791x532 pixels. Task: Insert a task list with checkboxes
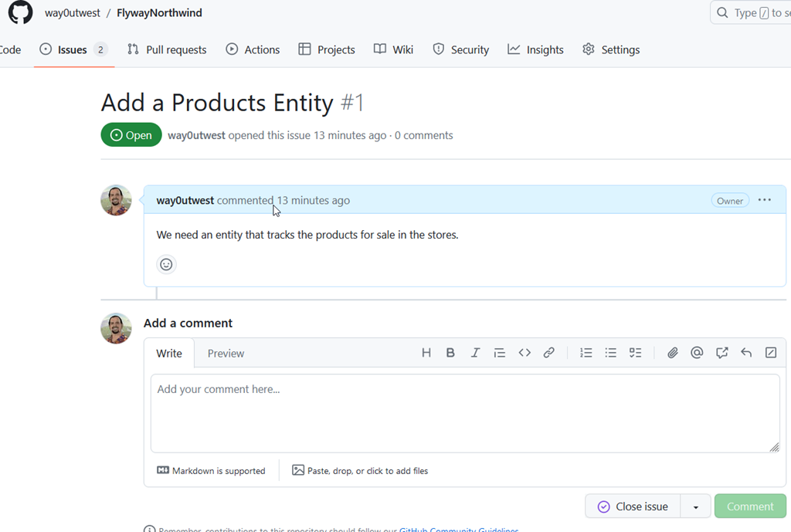coord(635,353)
